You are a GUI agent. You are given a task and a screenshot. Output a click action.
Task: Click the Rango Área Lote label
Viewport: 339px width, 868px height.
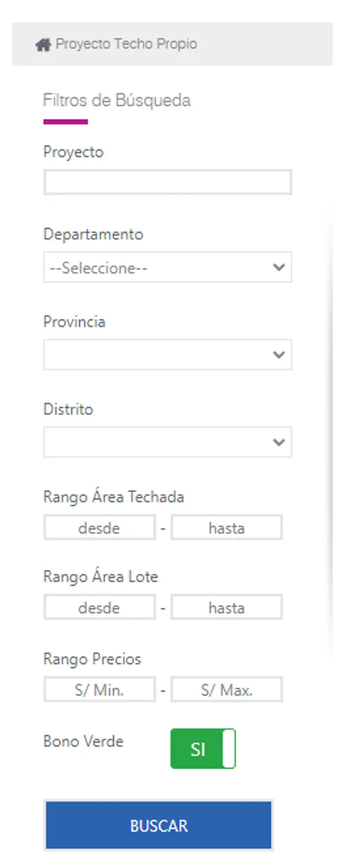[101, 577]
